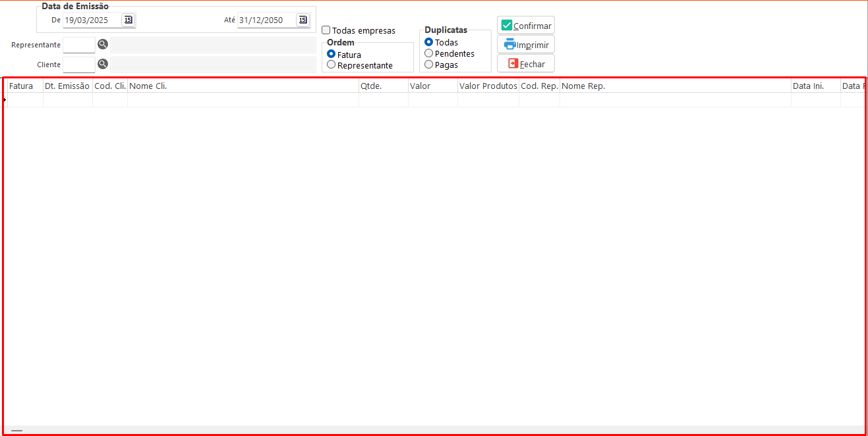The image size is (868, 436).
Task: Click the De emission date field
Action: pos(91,20)
